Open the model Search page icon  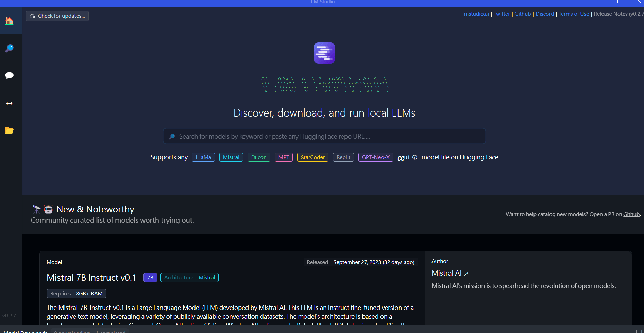point(9,48)
